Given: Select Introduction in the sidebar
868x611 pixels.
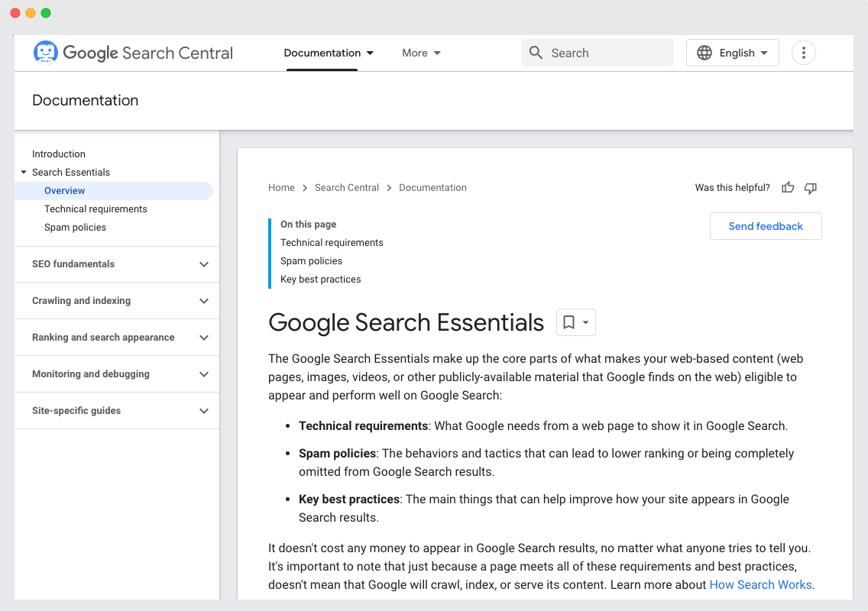Looking at the screenshot, I should [59, 154].
